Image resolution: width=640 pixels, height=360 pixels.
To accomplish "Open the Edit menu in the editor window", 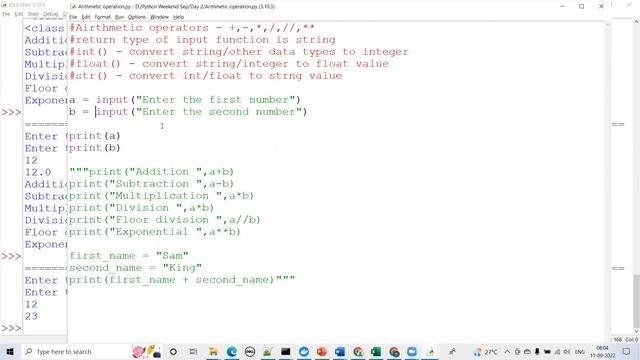I will pyautogui.click(x=86, y=17).
